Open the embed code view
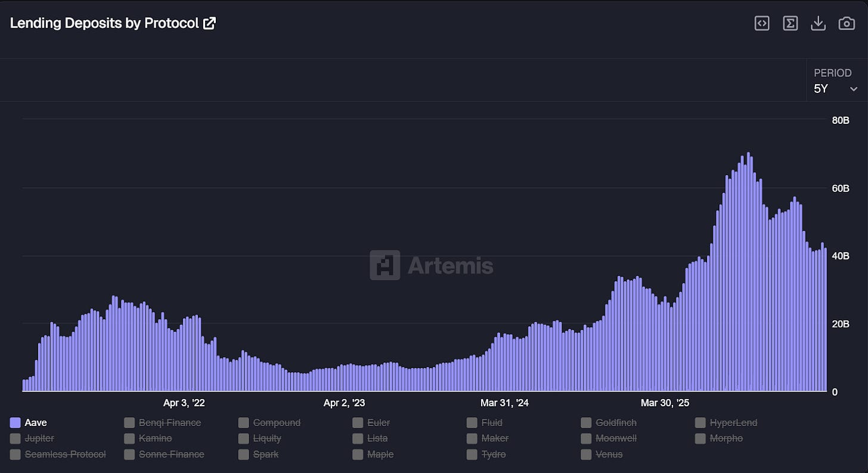The height and width of the screenshot is (473, 868). [x=761, y=23]
